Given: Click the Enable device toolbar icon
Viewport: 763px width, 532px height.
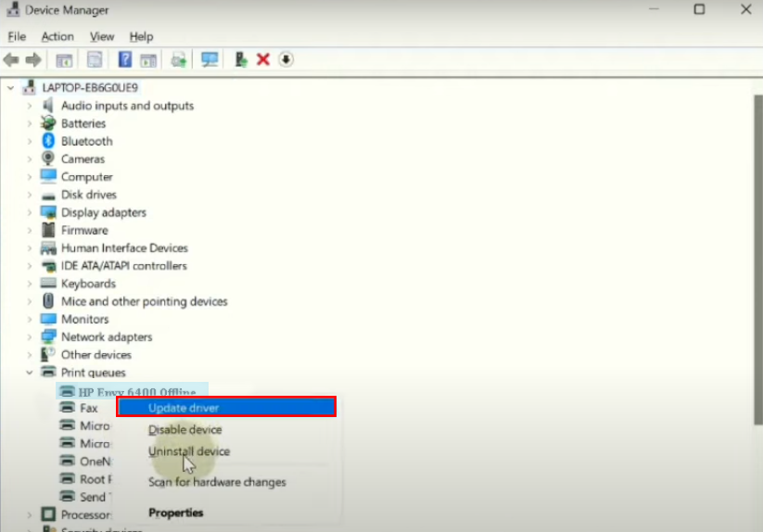Looking at the screenshot, I should point(241,59).
